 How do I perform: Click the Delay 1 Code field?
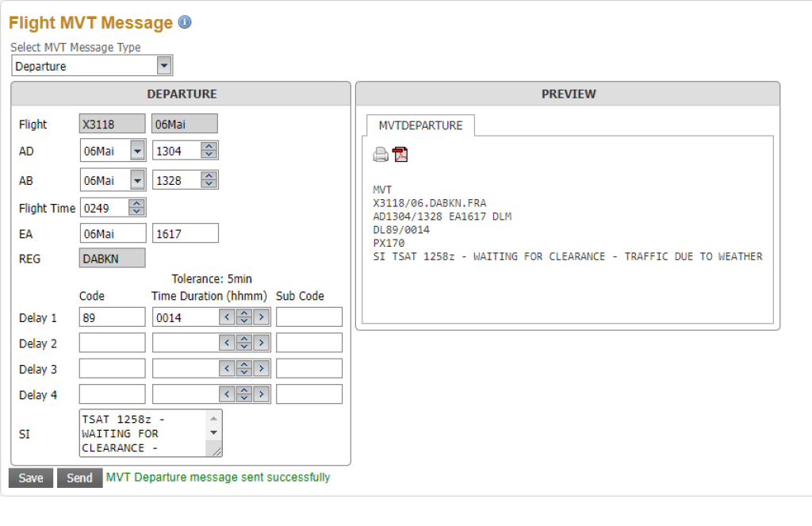112,318
